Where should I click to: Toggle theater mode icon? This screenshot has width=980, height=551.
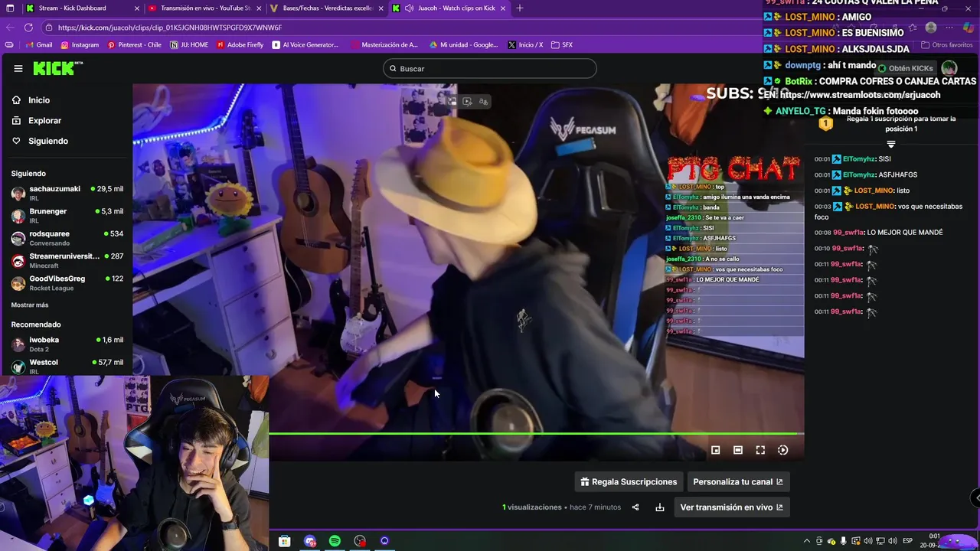pyautogui.click(x=738, y=450)
